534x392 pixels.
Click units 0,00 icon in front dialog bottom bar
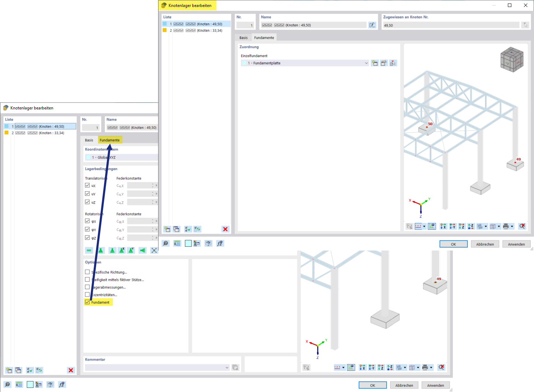[177, 244]
